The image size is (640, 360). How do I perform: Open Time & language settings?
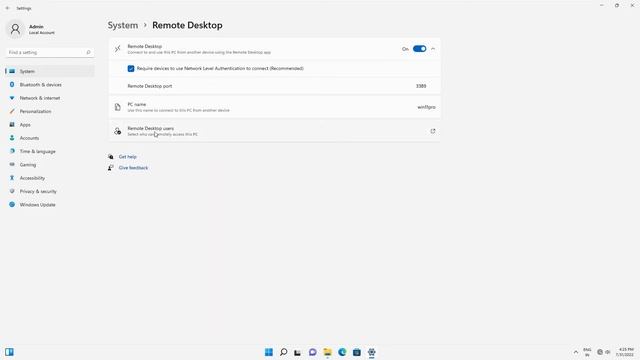point(49,151)
